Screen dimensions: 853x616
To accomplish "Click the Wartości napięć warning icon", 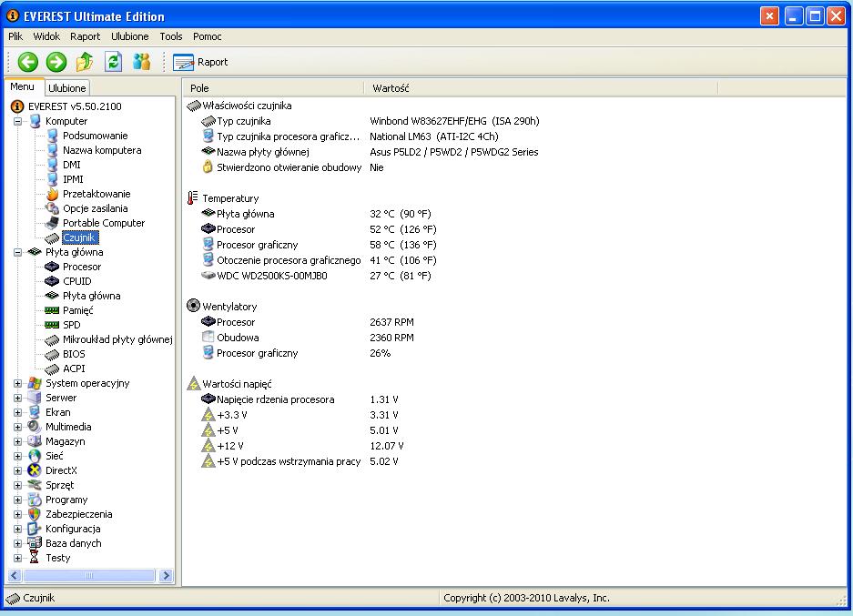I will [x=193, y=383].
